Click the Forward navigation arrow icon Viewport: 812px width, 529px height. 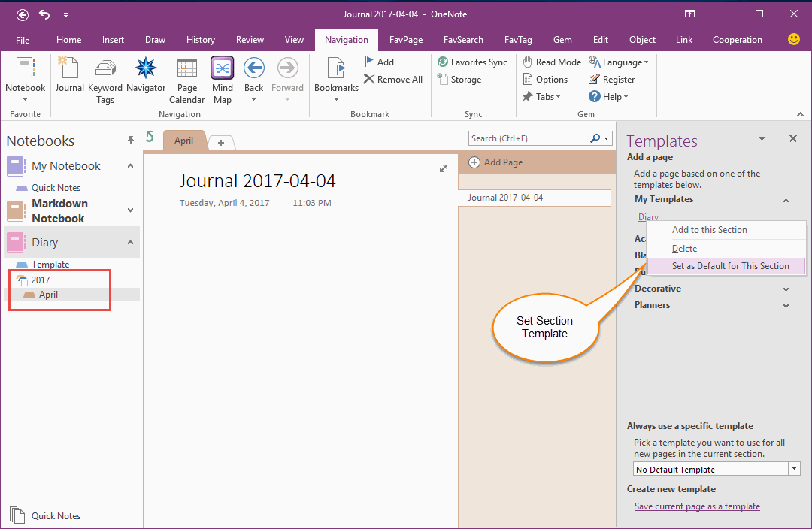[x=287, y=68]
